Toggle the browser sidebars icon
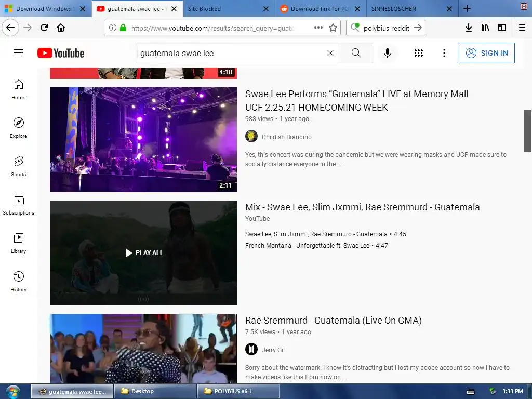 click(x=502, y=28)
